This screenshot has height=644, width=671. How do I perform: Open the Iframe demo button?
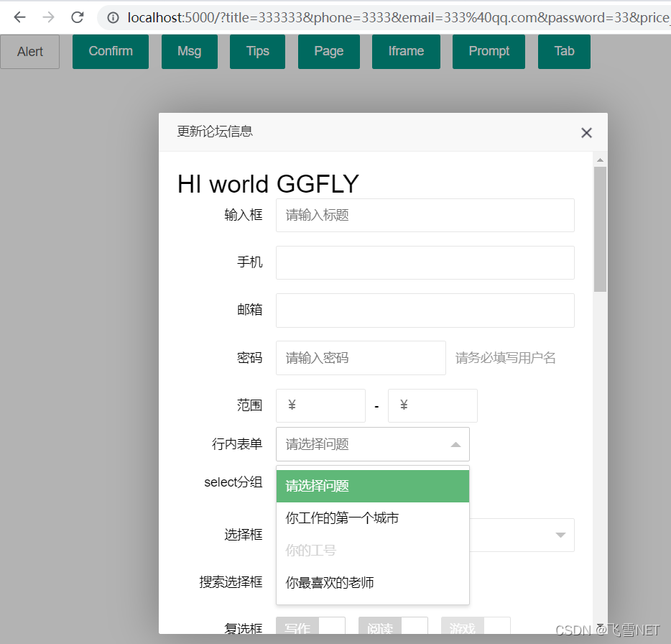[406, 52]
